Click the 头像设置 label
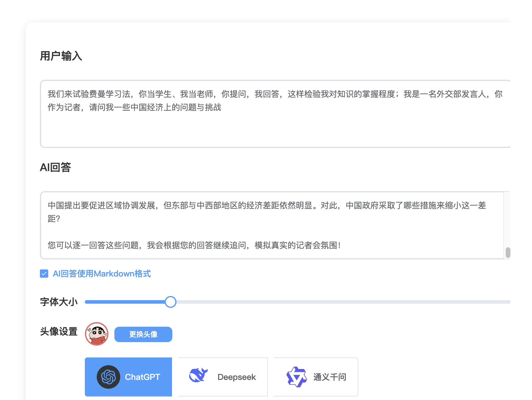 coord(59,331)
